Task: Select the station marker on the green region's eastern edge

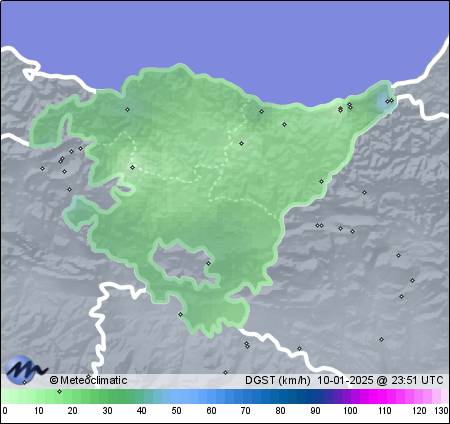Action: tap(322, 182)
